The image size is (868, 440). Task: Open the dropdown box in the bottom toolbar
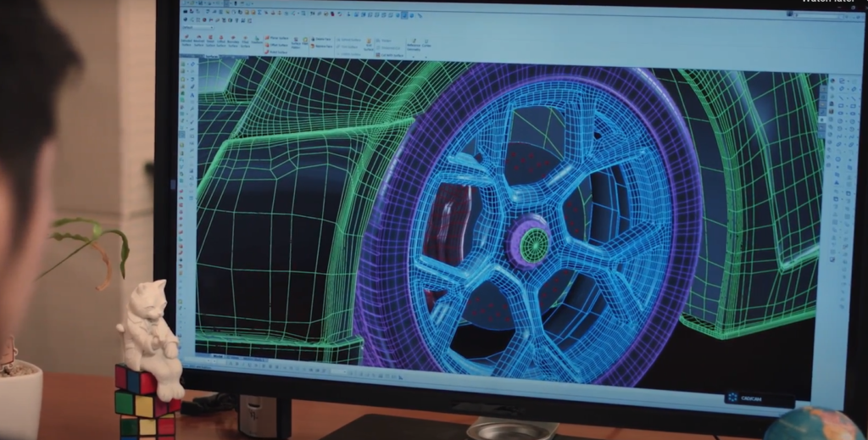click(x=338, y=371)
